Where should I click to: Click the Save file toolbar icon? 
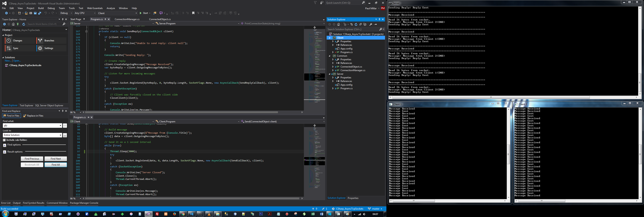tap(35, 13)
